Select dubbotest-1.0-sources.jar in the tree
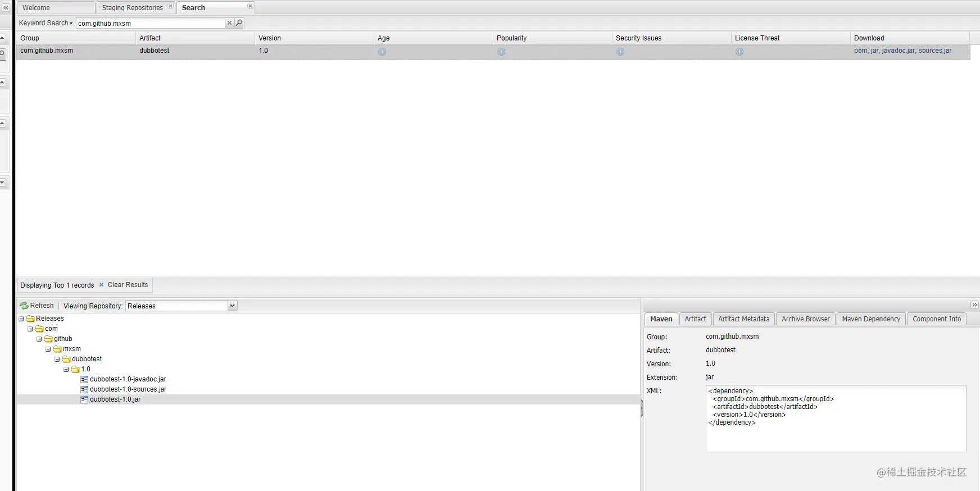The width and height of the screenshot is (980, 491). pyautogui.click(x=128, y=389)
